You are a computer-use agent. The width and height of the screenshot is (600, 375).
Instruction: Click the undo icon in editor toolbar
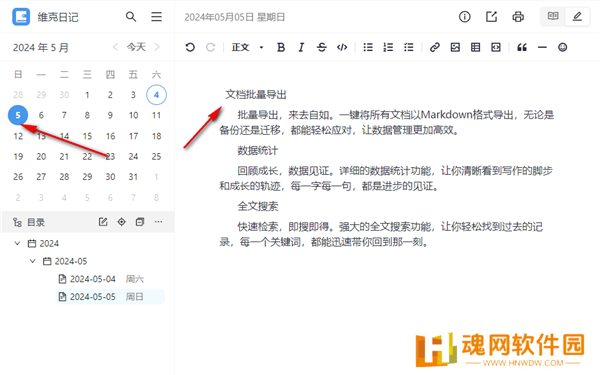[x=190, y=47]
